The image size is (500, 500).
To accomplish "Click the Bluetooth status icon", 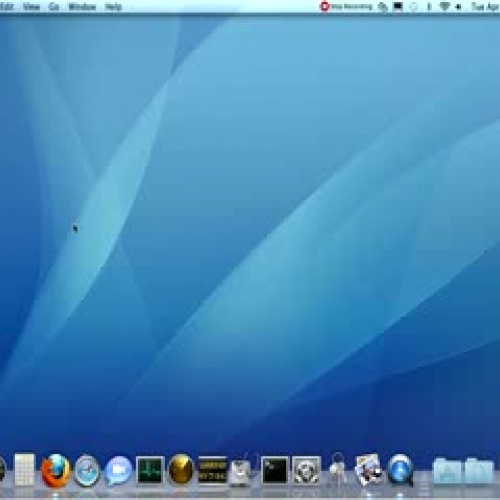I will pyautogui.click(x=429, y=7).
